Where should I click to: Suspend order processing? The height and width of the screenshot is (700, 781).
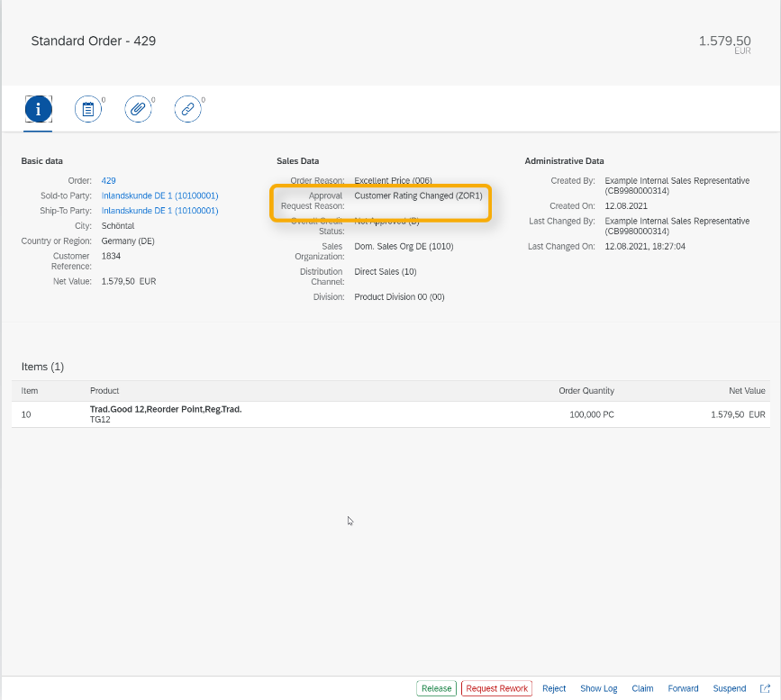[730, 687]
